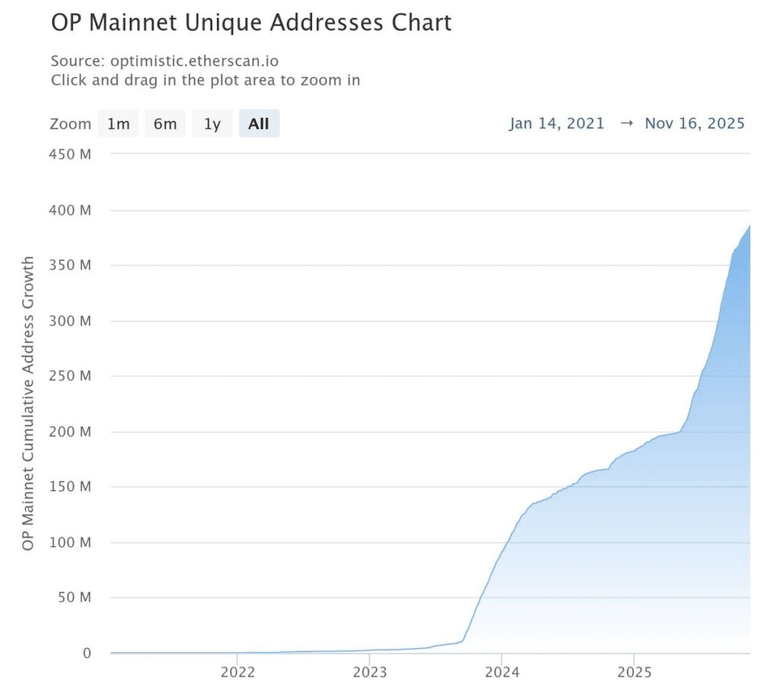Click the chart title text
The height and width of the screenshot is (700, 763).
pyautogui.click(x=252, y=22)
